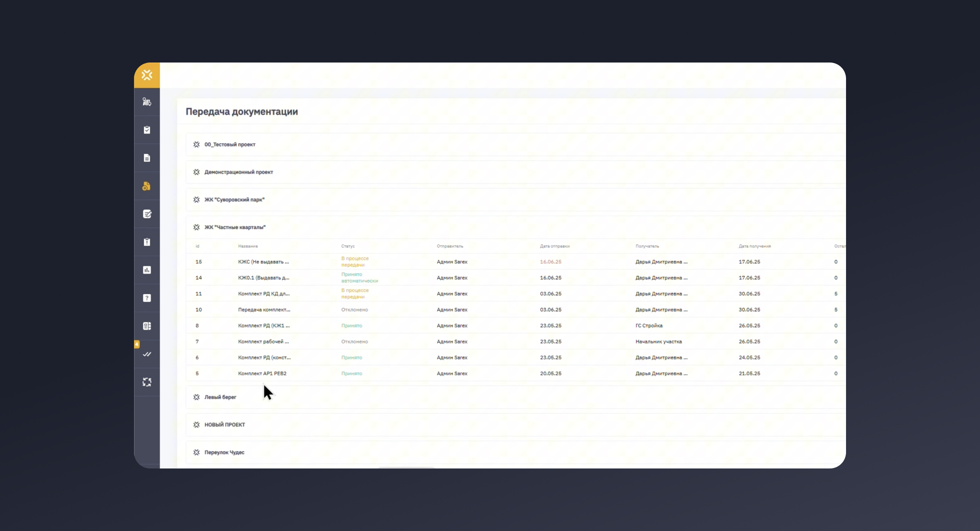Open the documents page sidebar icon

147,158
